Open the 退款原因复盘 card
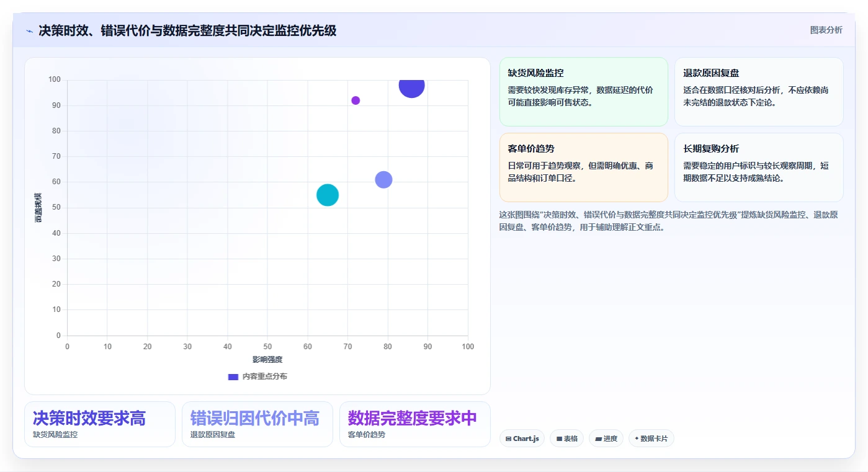The width and height of the screenshot is (868, 472). click(x=759, y=92)
